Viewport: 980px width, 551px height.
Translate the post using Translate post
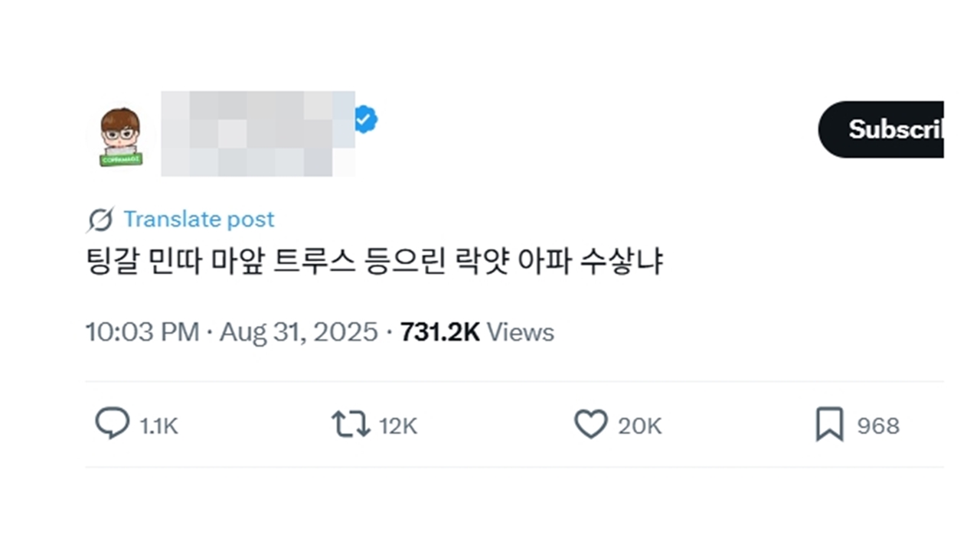198,220
